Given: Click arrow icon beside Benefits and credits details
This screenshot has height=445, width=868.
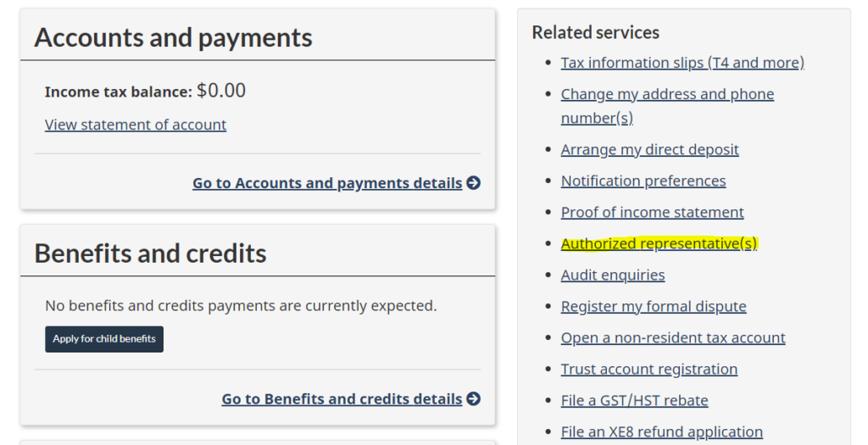Looking at the screenshot, I should pos(474,399).
